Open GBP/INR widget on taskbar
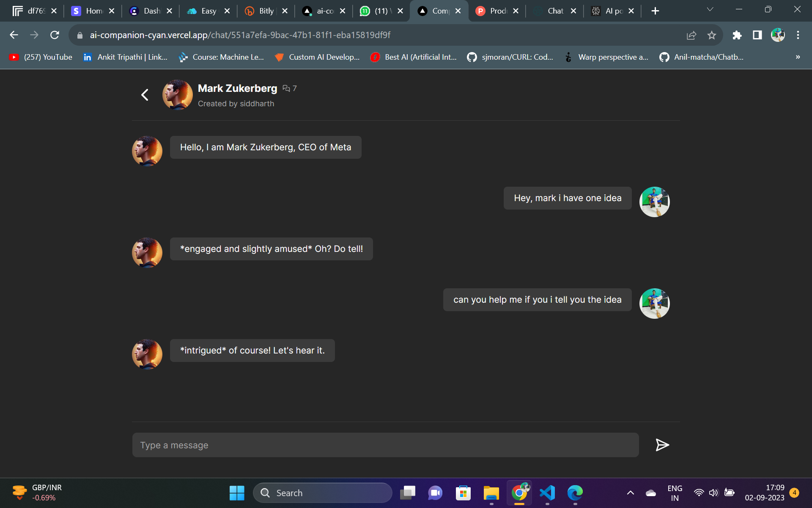Screen dimensions: 812x508 click(x=37, y=493)
